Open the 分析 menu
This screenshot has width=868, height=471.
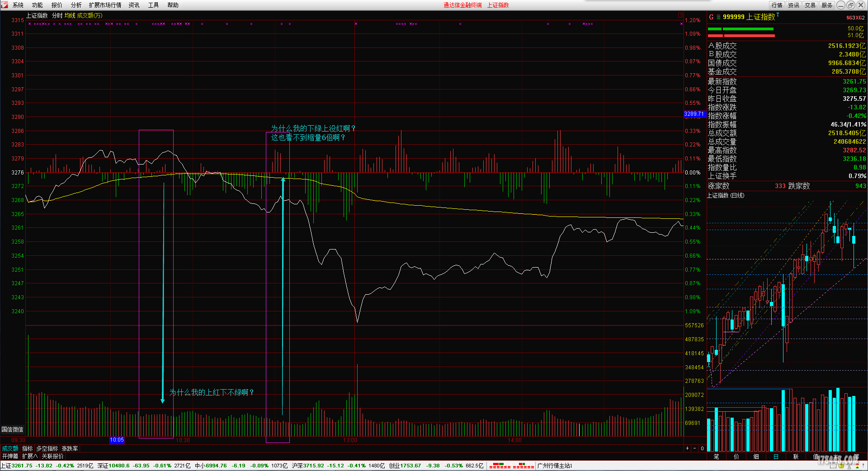click(76, 5)
